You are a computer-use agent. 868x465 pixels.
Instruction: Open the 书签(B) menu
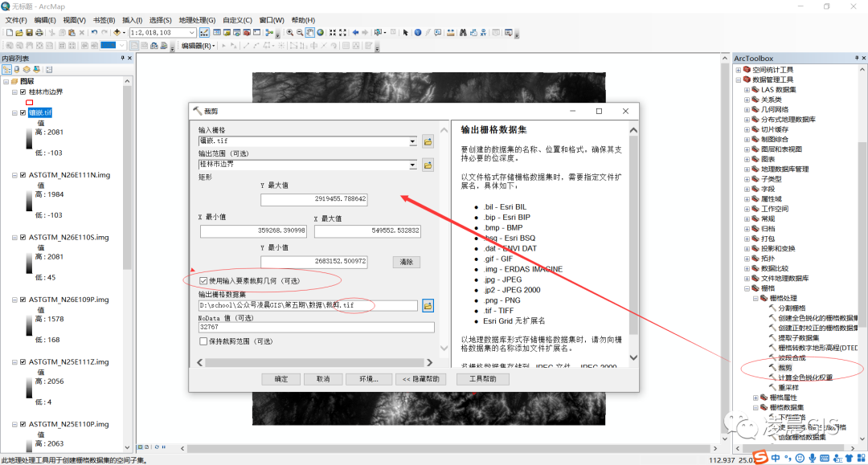pos(104,20)
